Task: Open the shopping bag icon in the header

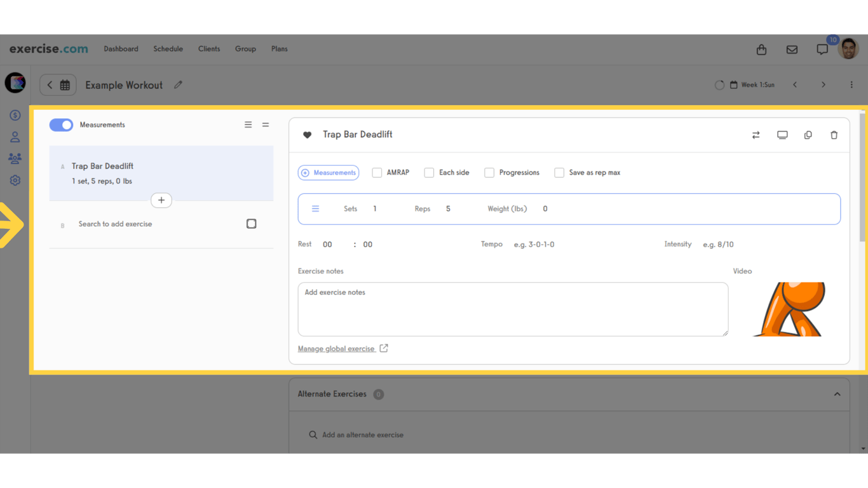Action: (x=761, y=50)
